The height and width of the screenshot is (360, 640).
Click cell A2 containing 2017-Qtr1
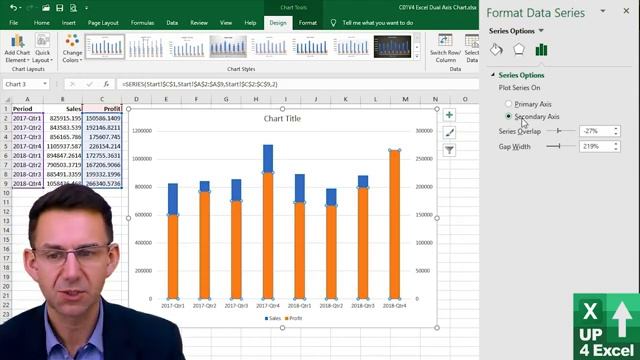coord(27,118)
